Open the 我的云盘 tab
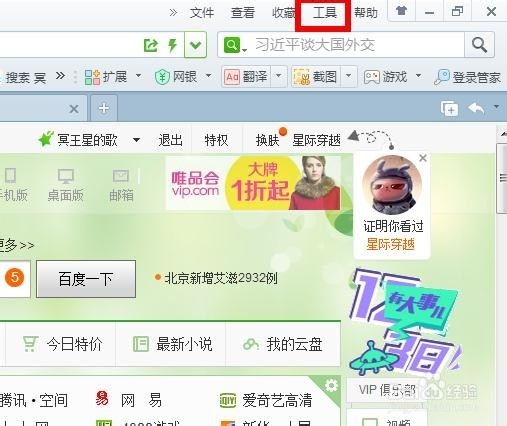This screenshot has height=426, width=507. [x=283, y=344]
